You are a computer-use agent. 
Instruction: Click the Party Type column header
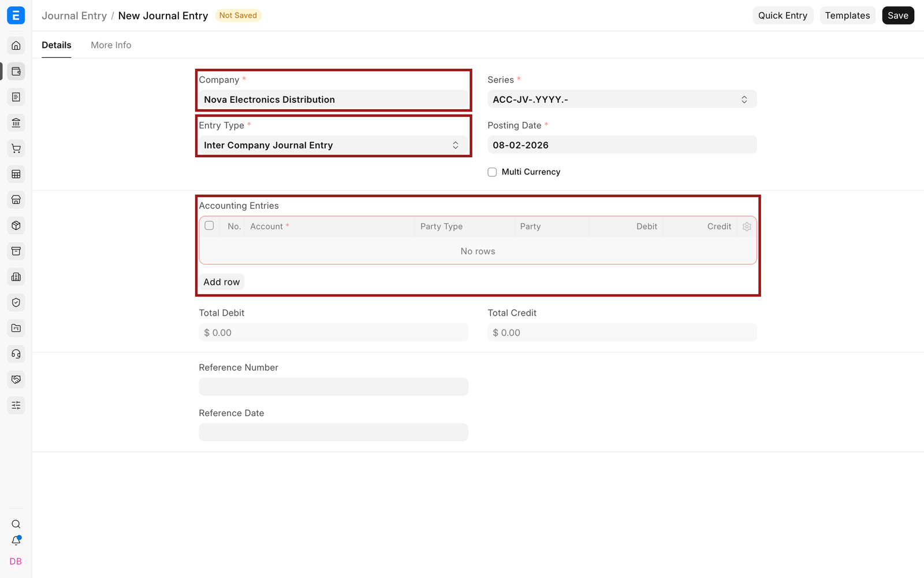click(x=464, y=227)
